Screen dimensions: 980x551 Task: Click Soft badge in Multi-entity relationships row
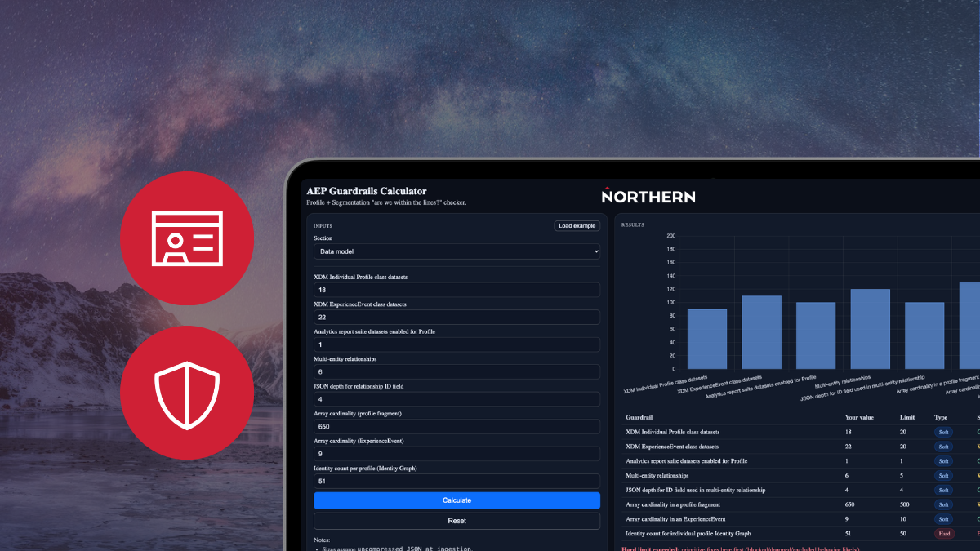coord(944,475)
